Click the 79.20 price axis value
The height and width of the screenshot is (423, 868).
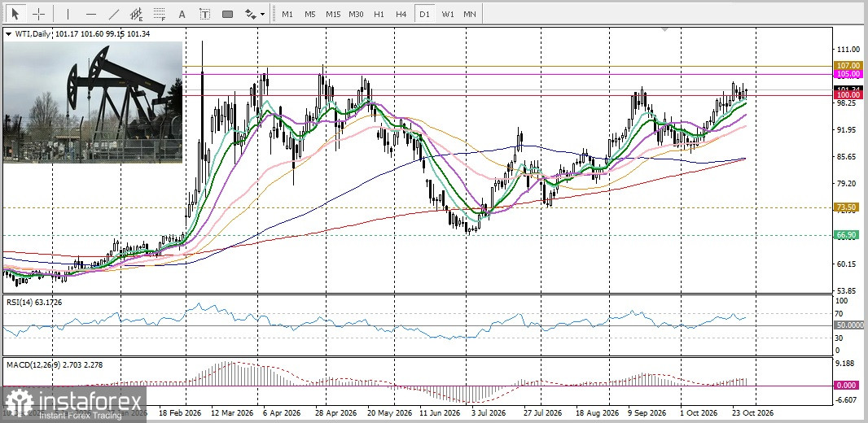tap(848, 184)
